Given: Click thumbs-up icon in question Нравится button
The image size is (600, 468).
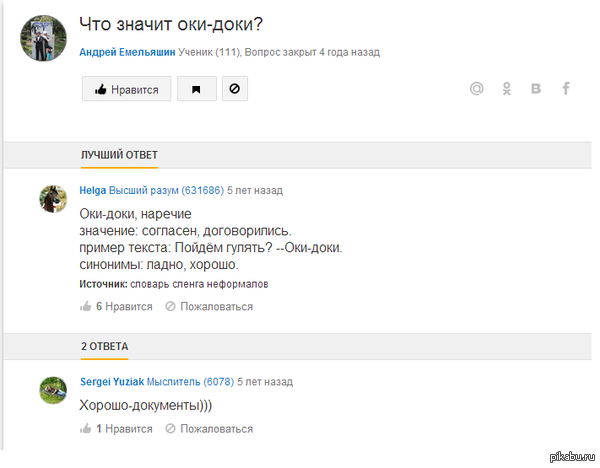Looking at the screenshot, I should 100,90.
